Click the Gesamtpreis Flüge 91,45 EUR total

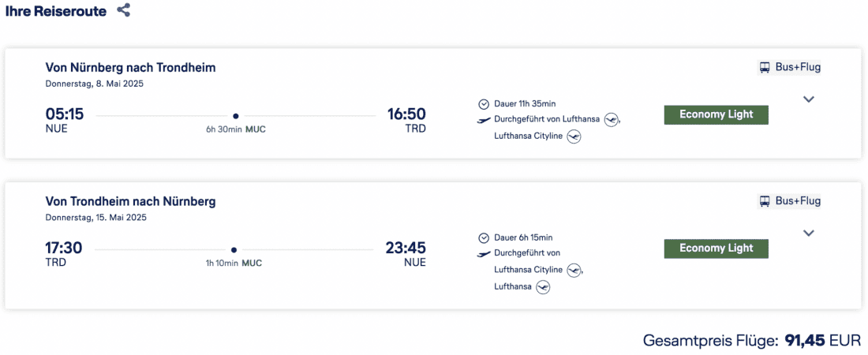click(x=751, y=341)
